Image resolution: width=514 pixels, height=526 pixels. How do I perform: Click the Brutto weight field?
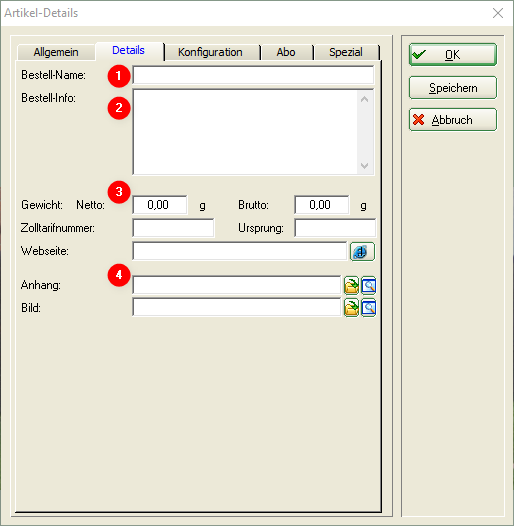[x=322, y=205]
